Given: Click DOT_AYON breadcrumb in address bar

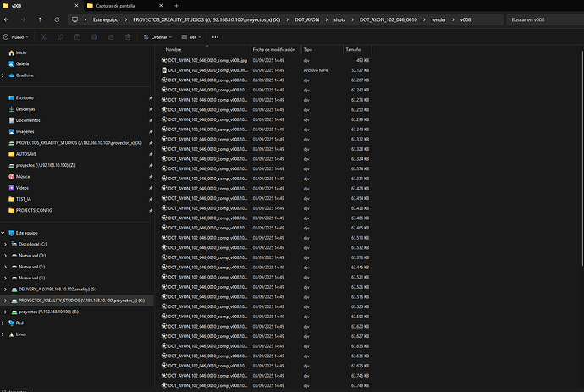Looking at the screenshot, I should [x=306, y=19].
